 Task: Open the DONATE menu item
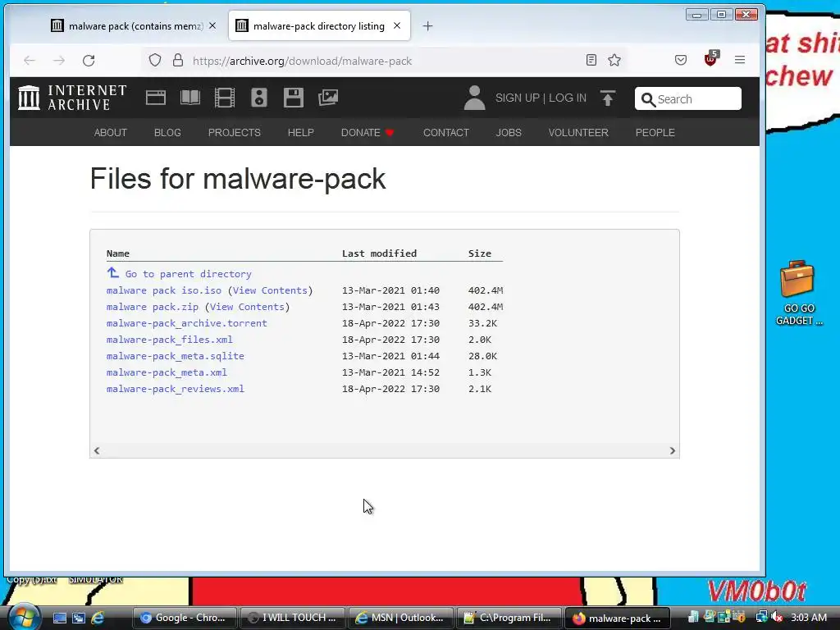[x=367, y=132]
